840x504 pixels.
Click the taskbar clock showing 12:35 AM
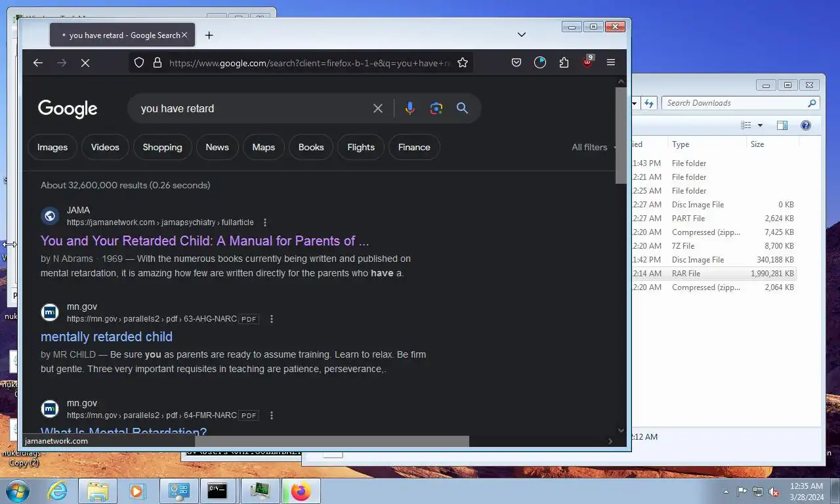pos(807,492)
